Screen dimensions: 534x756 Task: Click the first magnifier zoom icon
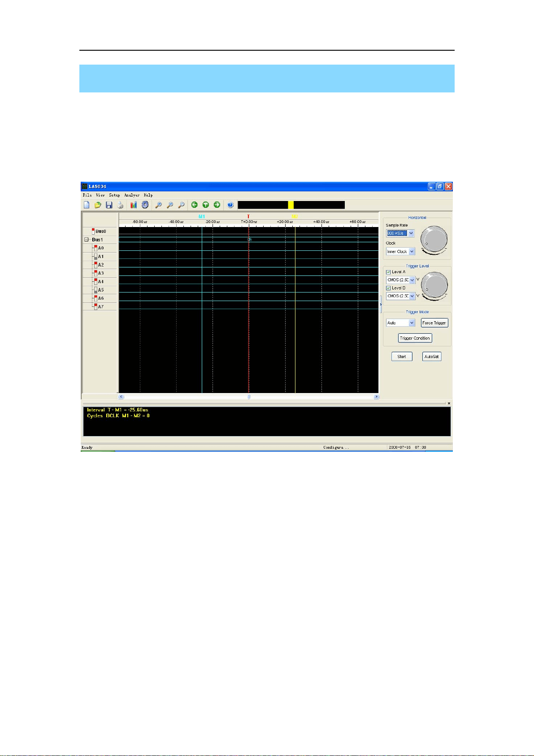pos(158,205)
